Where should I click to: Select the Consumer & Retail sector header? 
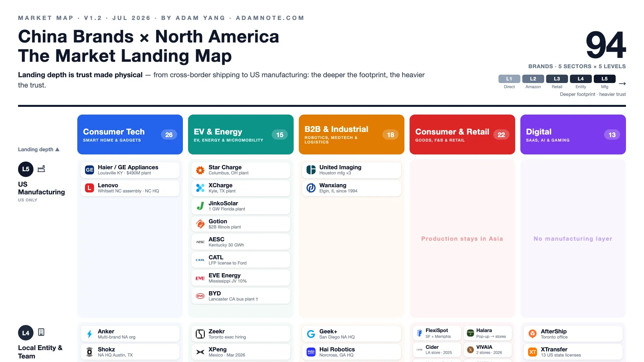(462, 135)
